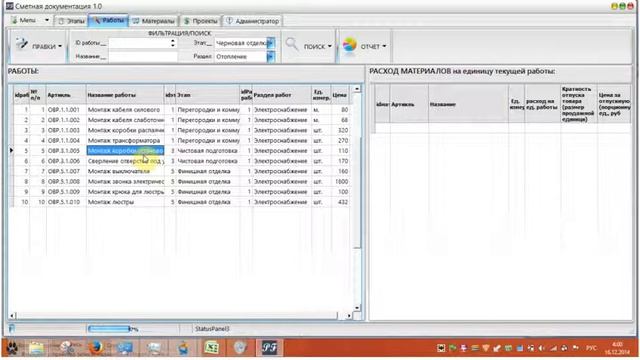640x360 pixels.
Task: Select cell Монтаж кабеля силового
Action: pyautogui.click(x=125, y=110)
